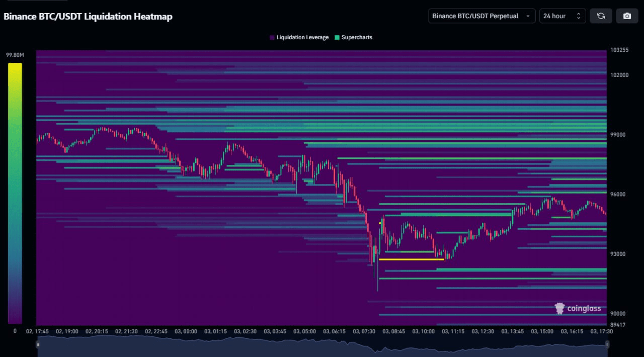Click the 02, 19:00 time axis label
The width and height of the screenshot is (644, 357).
pyautogui.click(x=67, y=332)
